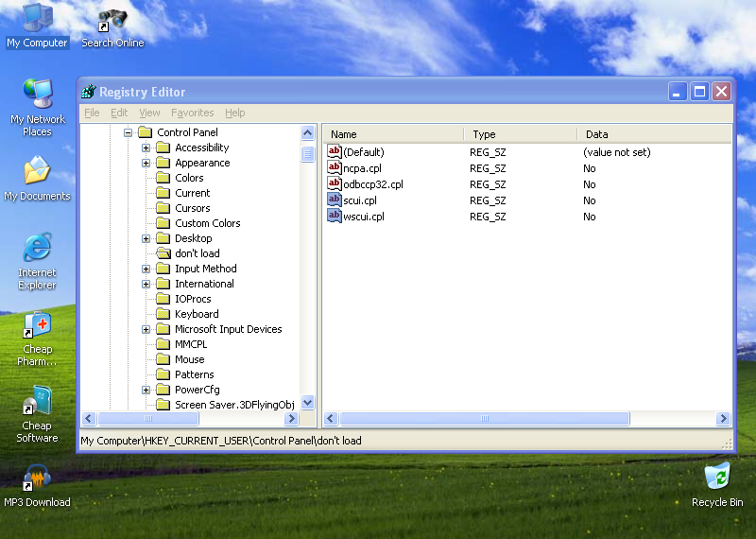Expand the Accessibility key
Viewport: 756px width, 539px height.
pyautogui.click(x=146, y=148)
